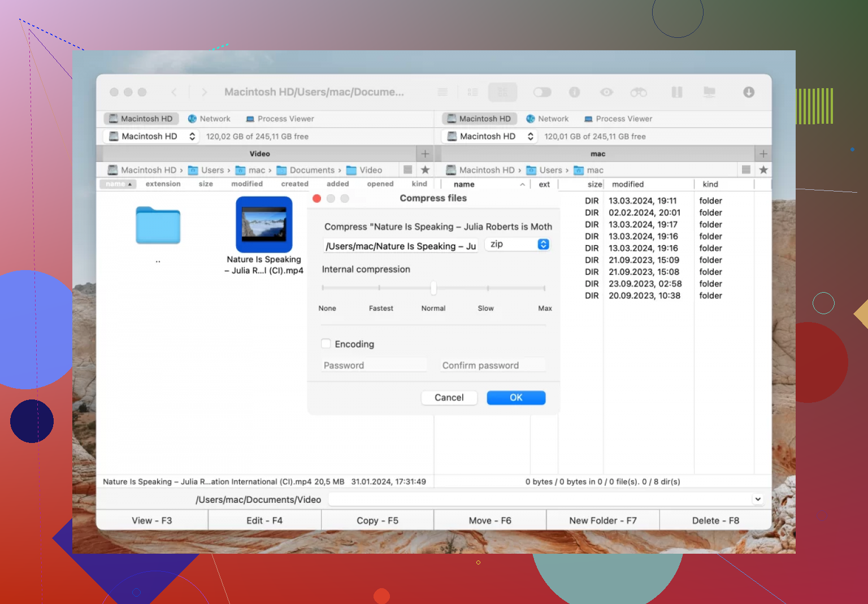Image resolution: width=868 pixels, height=604 pixels.
Task: Go forward using the toolbar forward arrow
Action: pyautogui.click(x=204, y=92)
